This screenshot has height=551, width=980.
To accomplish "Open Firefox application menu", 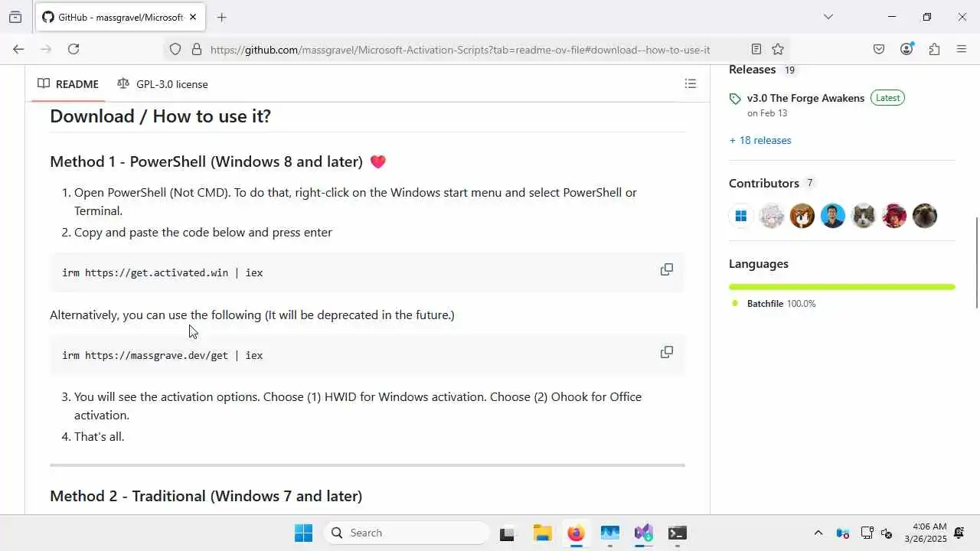I will coord(962,49).
